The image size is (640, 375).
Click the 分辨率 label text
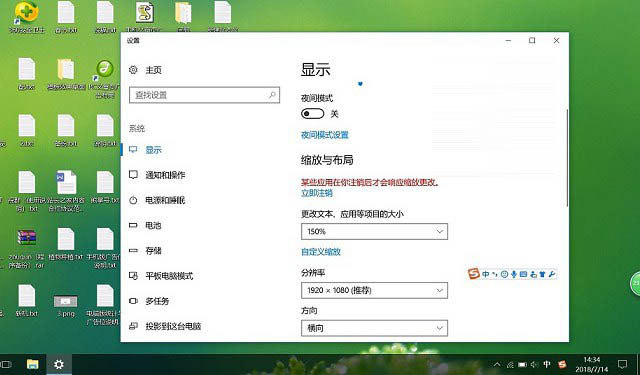click(313, 273)
